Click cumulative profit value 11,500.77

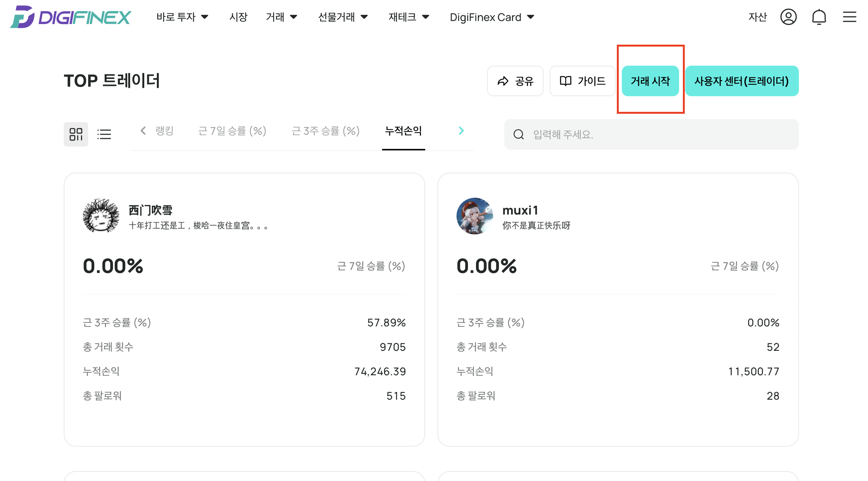click(753, 371)
